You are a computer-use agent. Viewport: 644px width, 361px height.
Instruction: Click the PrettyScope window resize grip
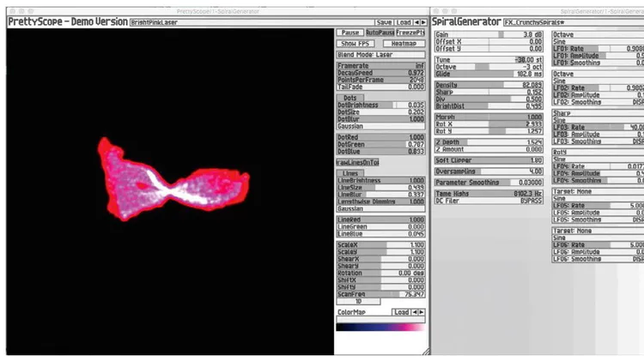click(x=426, y=352)
